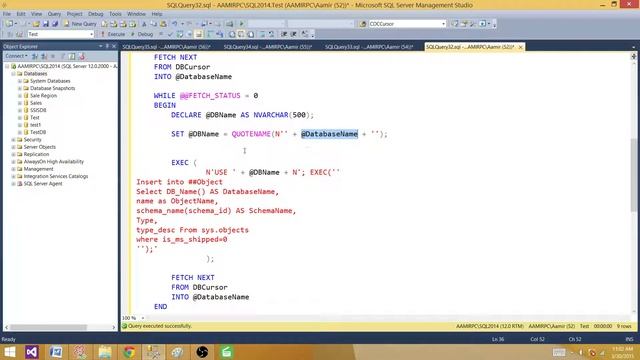Expand the Database Snapshots folder
Screen dimensions: 640x360
point(20,88)
